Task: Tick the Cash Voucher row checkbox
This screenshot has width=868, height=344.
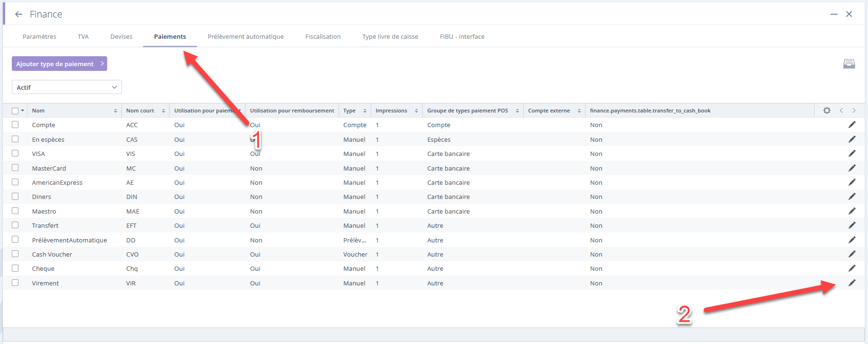Action: point(15,254)
